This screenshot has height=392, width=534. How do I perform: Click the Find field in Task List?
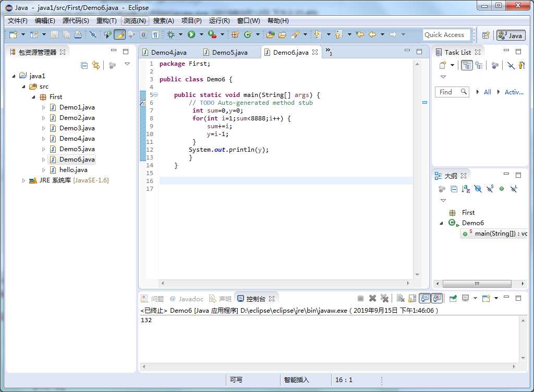coord(452,92)
